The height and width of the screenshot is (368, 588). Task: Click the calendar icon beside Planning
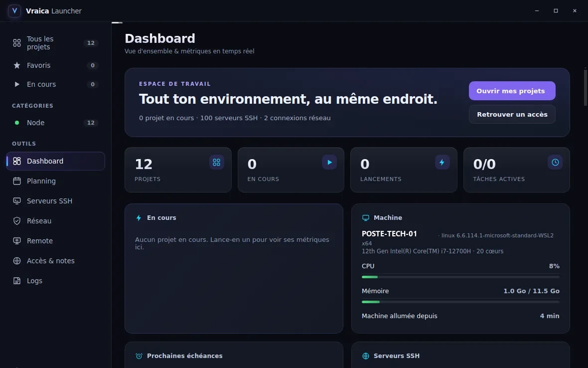pos(17,181)
